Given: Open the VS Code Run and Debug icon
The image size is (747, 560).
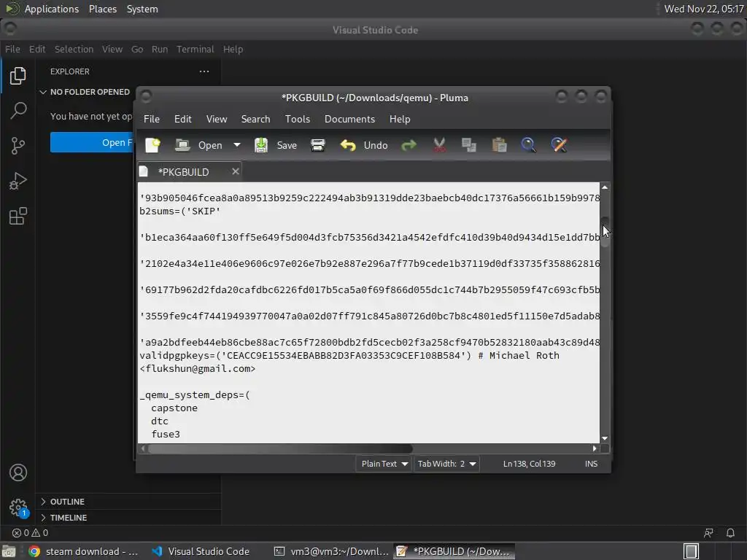Looking at the screenshot, I should click(18, 181).
